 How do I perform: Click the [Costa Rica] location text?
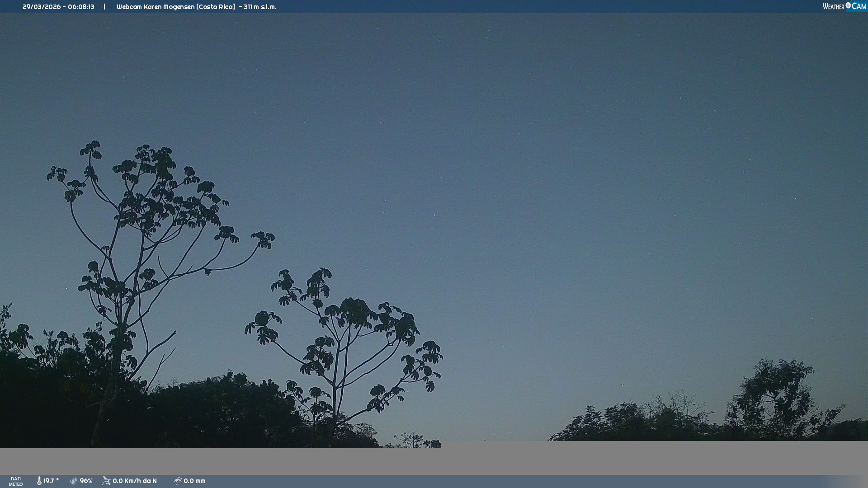point(216,7)
